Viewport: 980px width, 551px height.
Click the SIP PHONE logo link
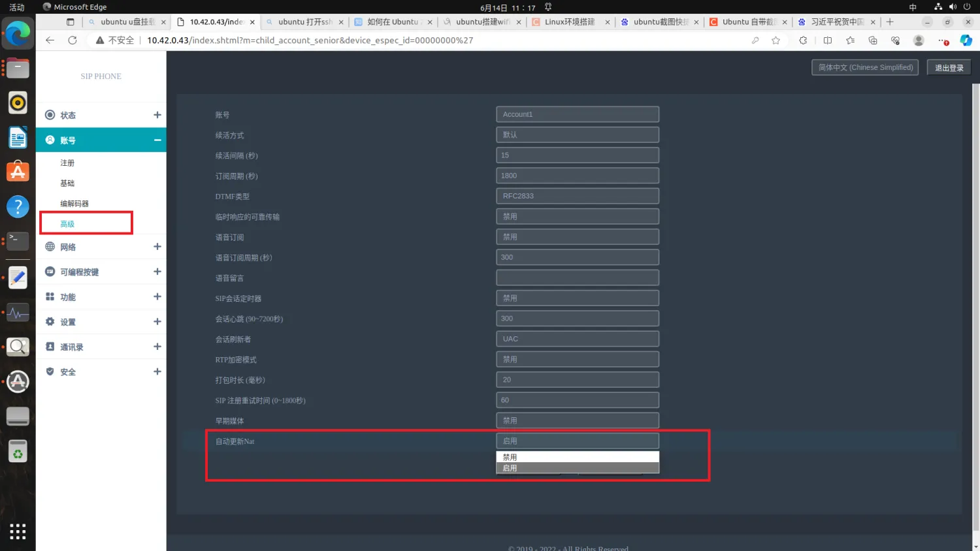click(x=101, y=76)
